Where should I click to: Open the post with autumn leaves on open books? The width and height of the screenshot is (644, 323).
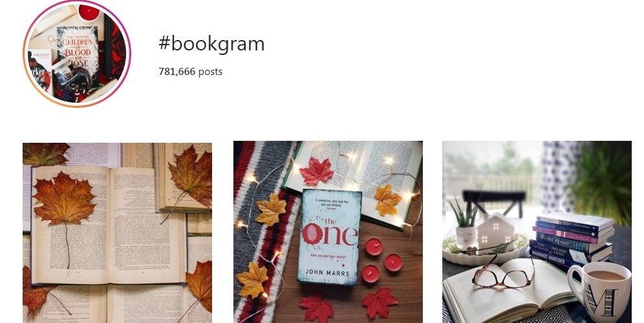[118, 233]
